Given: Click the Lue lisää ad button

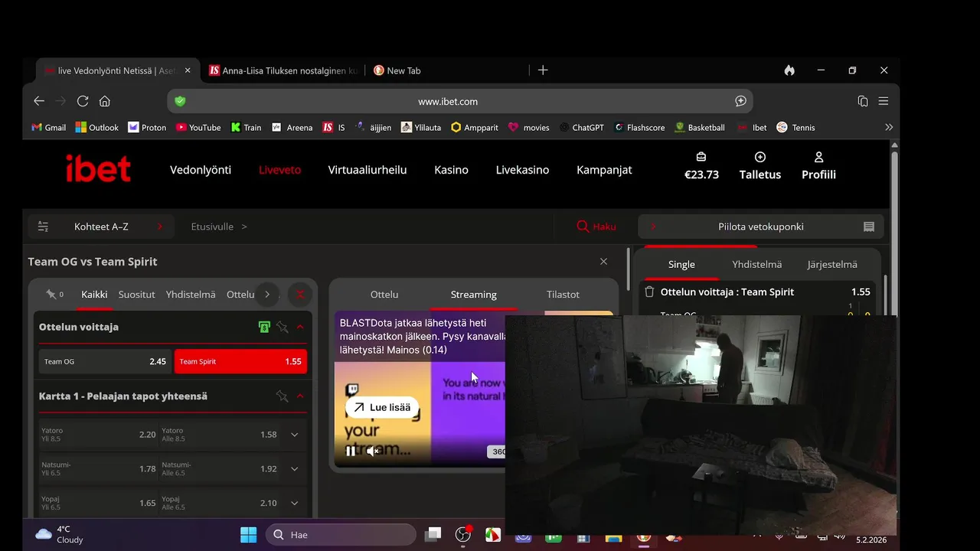Looking at the screenshot, I should pyautogui.click(x=382, y=407).
